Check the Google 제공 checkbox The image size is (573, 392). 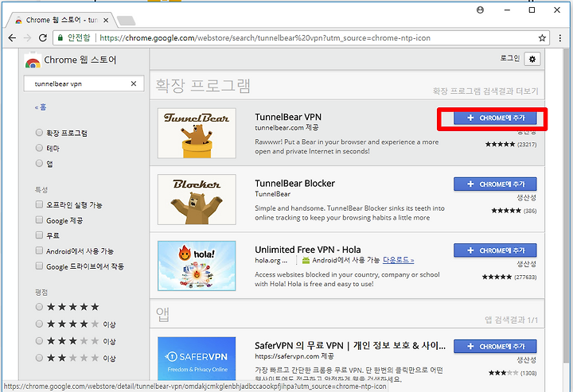click(x=39, y=219)
